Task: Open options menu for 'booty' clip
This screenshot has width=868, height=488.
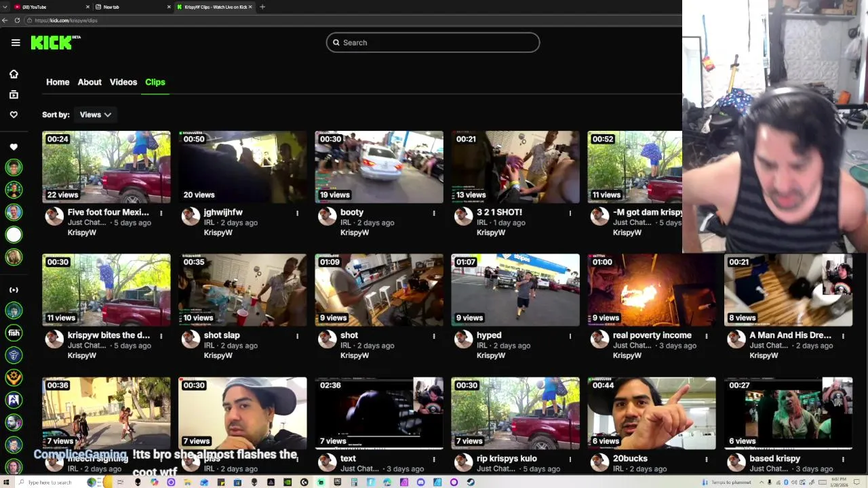Action: coord(434,213)
